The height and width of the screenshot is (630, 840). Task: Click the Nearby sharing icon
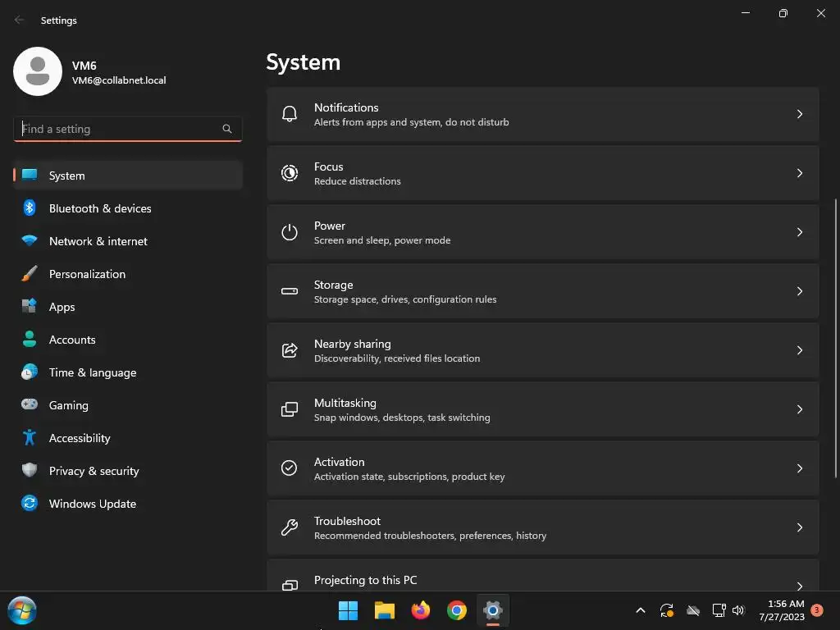coord(290,349)
